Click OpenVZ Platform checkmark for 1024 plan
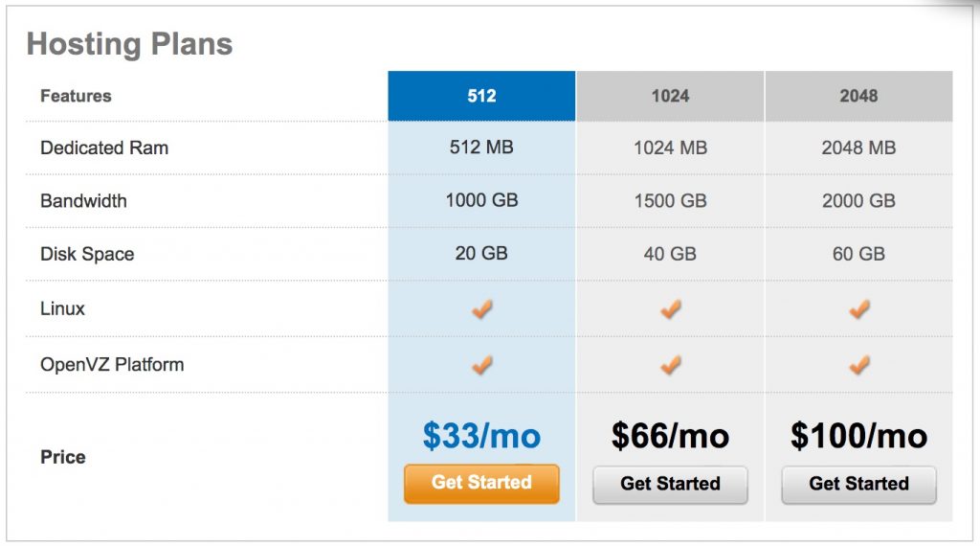The width and height of the screenshot is (980, 546). [x=671, y=364]
